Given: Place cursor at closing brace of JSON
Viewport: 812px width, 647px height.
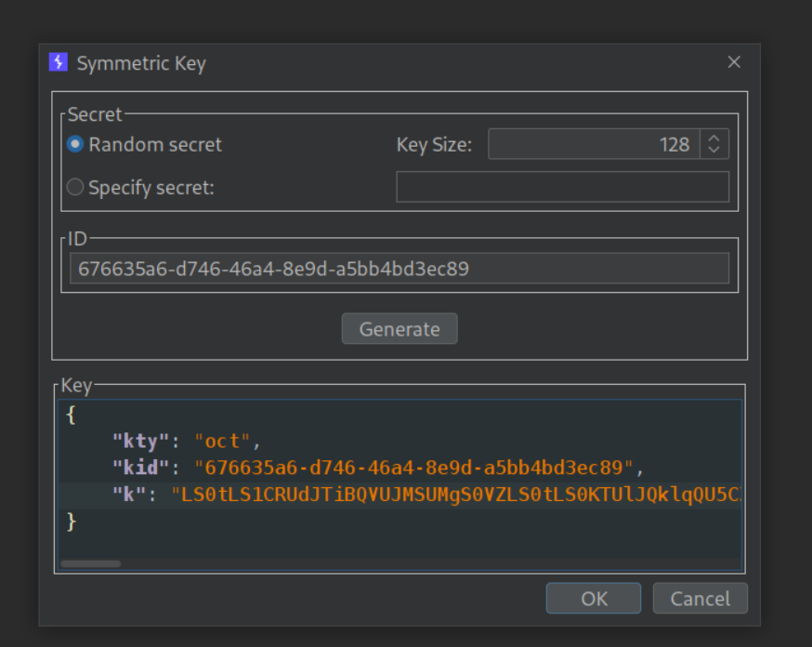Looking at the screenshot, I should click(71, 522).
